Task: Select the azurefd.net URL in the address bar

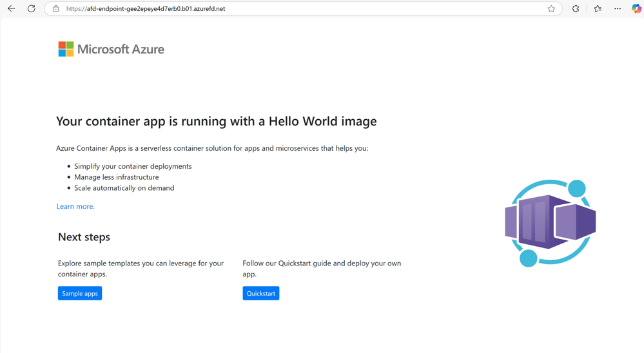Action: pyautogui.click(x=146, y=8)
